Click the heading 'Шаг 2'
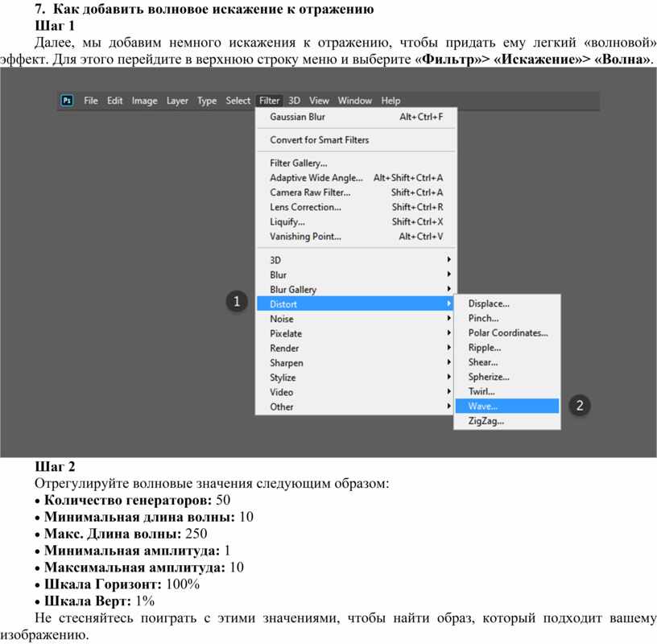The image size is (657, 644). [x=55, y=466]
